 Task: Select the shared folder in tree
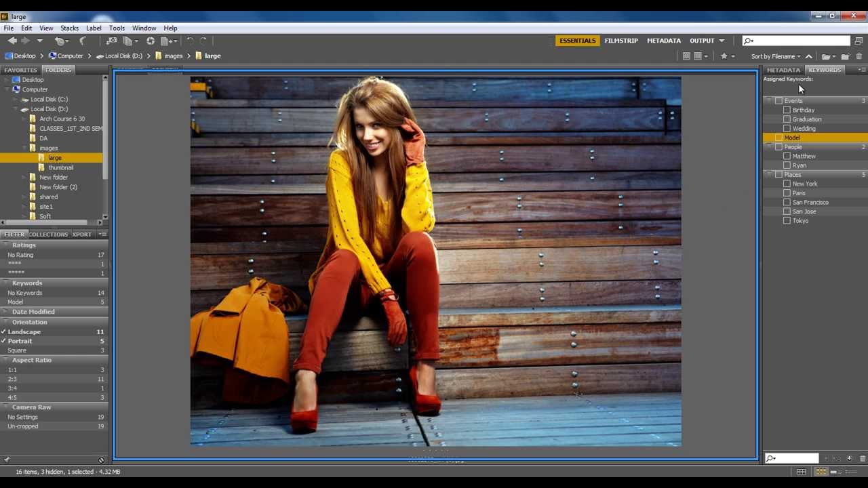[x=48, y=197]
